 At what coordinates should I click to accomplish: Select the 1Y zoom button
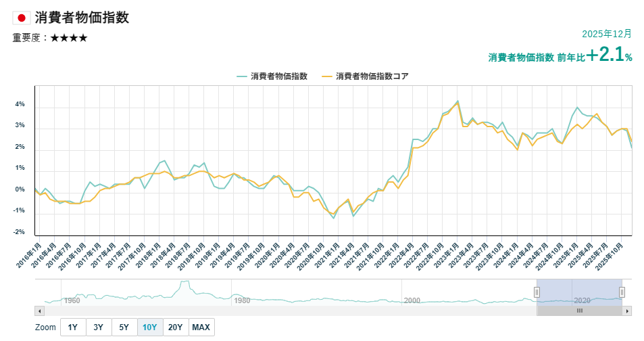tap(73, 327)
